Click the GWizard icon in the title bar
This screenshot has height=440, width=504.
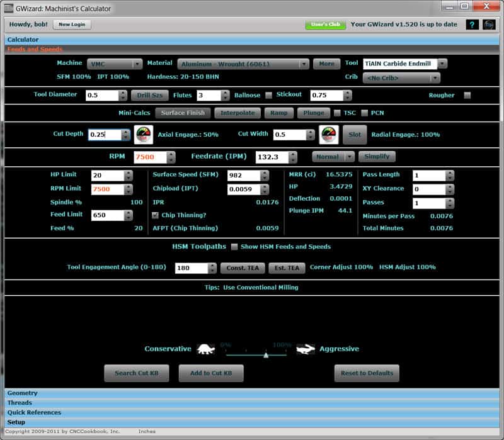click(8, 8)
